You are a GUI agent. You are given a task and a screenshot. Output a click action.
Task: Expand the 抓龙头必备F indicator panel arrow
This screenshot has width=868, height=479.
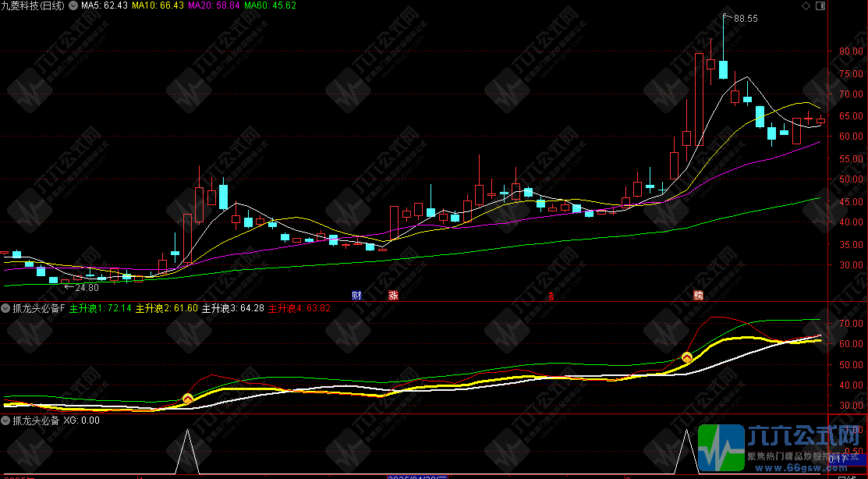click(7, 309)
